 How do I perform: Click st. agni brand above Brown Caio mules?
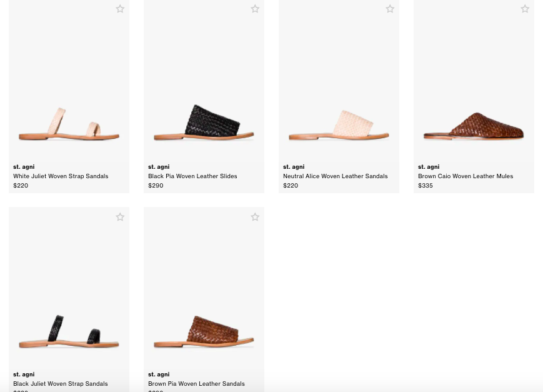click(429, 167)
